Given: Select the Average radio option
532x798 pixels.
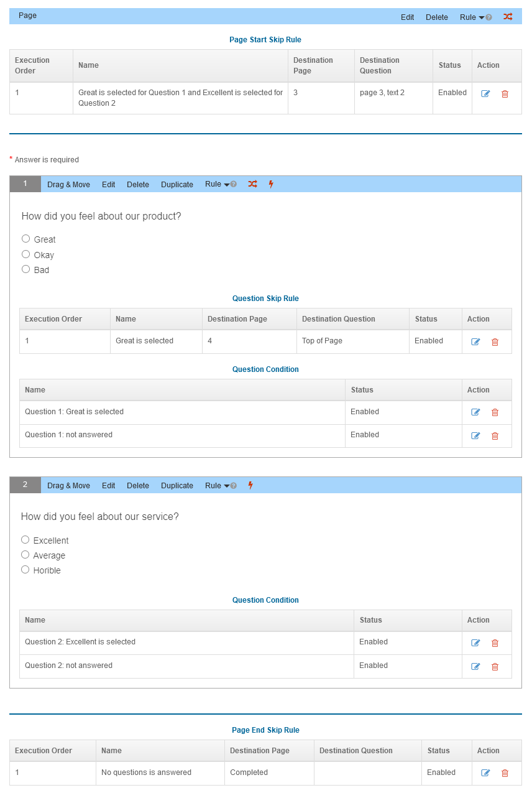Looking at the screenshot, I should tap(25, 555).
